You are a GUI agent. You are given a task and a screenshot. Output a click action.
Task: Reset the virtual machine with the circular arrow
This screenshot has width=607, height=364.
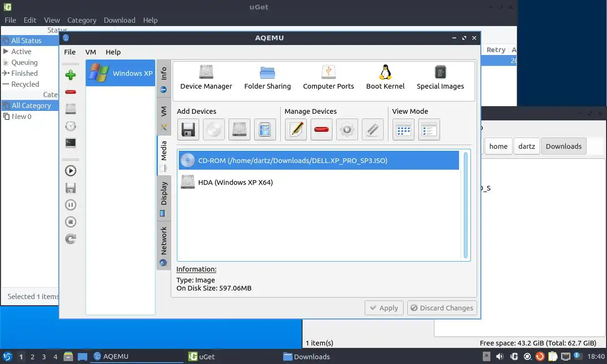click(x=71, y=239)
